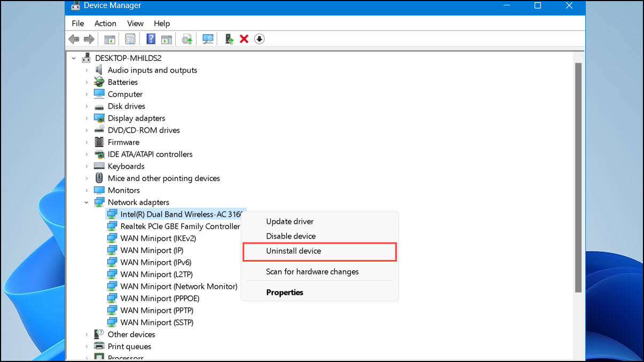The width and height of the screenshot is (644, 362).
Task: Expand the Display adapters chevron
Action: (x=87, y=118)
